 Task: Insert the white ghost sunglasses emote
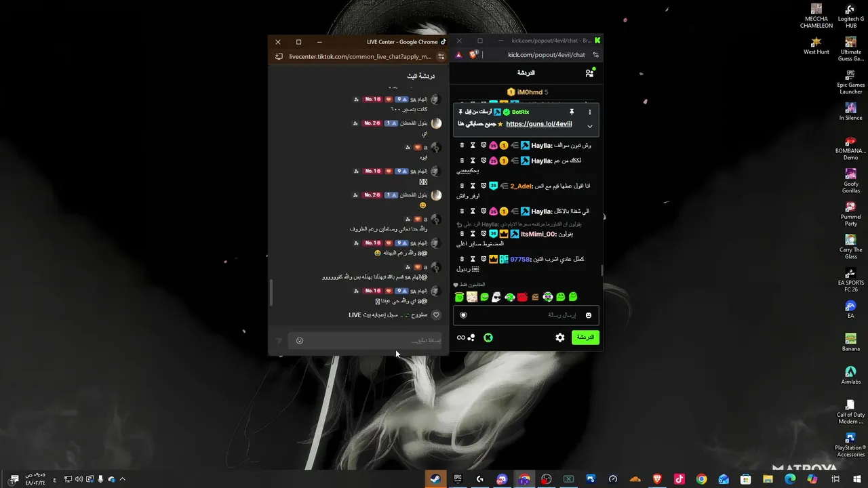coord(496,297)
